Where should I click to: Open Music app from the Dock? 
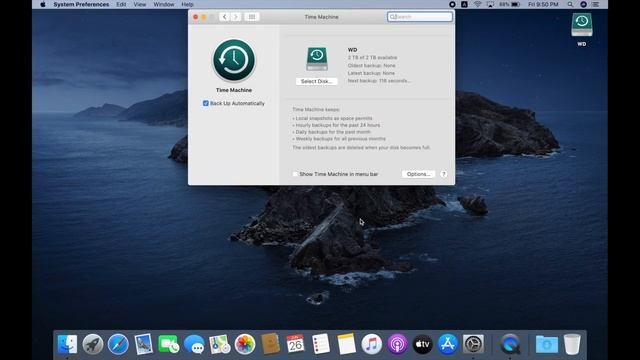click(371, 344)
